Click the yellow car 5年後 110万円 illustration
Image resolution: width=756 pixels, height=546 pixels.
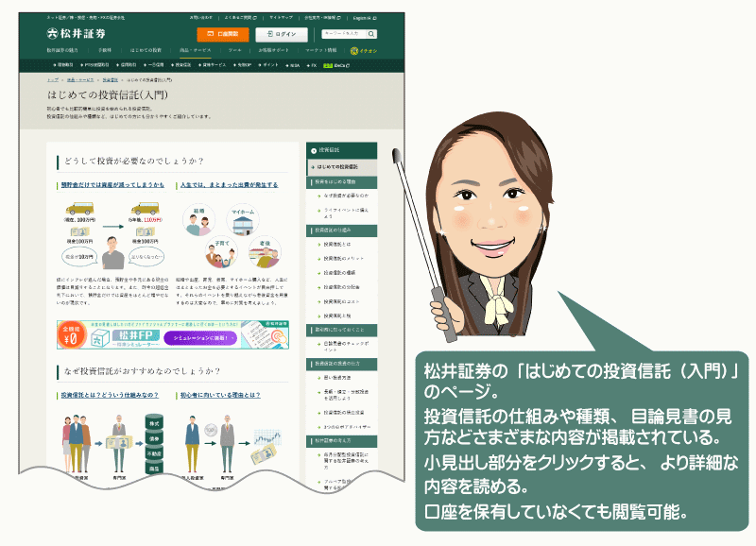pos(146,209)
